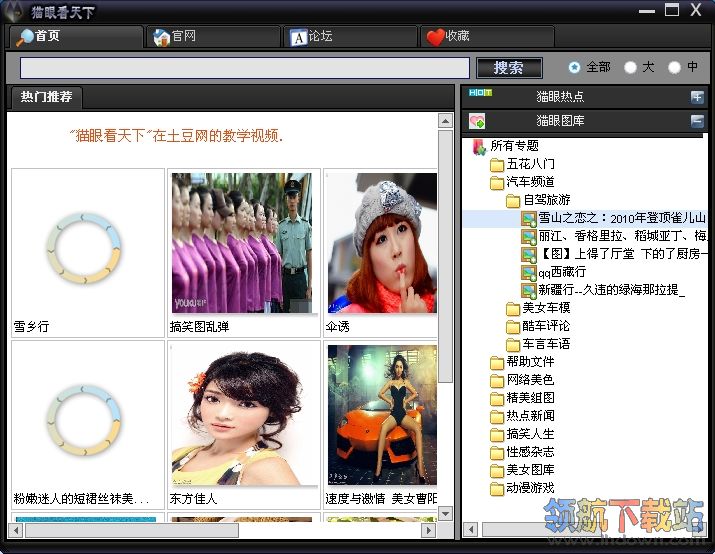The height and width of the screenshot is (554, 715).
Task: Click the content horizontal scrollbar left arrow
Action: 16,530
